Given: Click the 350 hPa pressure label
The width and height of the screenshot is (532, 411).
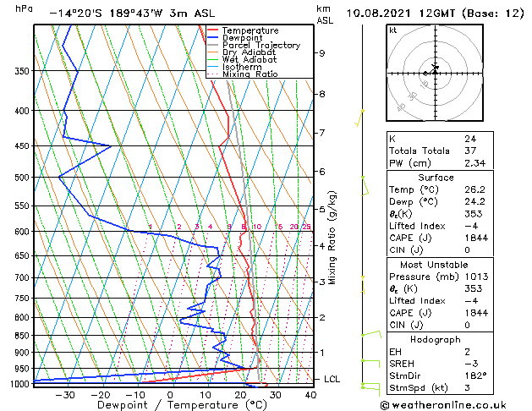Looking at the screenshot, I should [x=22, y=71].
